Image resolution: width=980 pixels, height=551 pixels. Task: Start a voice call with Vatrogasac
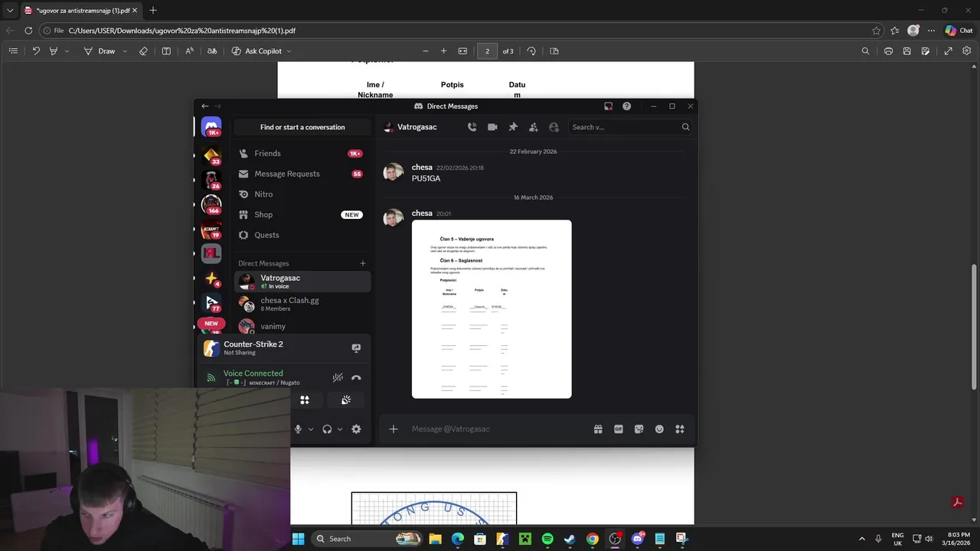pos(472,127)
